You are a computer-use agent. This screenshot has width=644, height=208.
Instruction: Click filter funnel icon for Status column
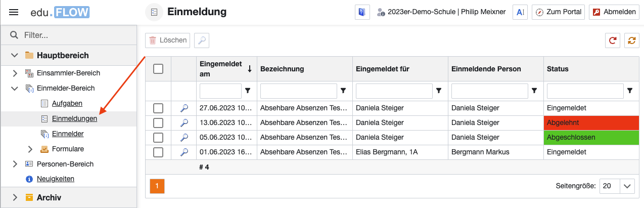click(x=630, y=91)
